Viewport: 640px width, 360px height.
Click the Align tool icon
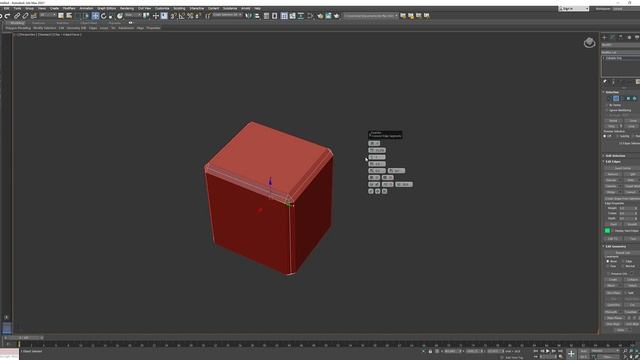257,16
